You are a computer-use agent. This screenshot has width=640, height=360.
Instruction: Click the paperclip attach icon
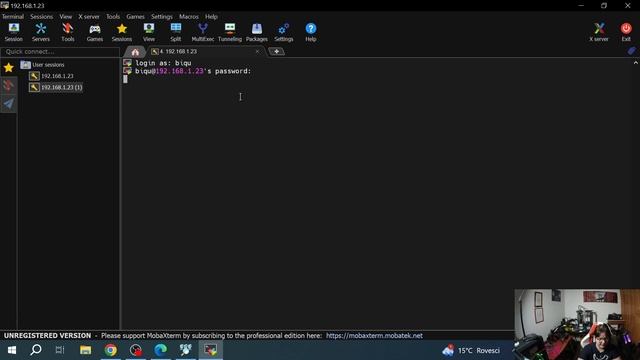[x=631, y=51]
